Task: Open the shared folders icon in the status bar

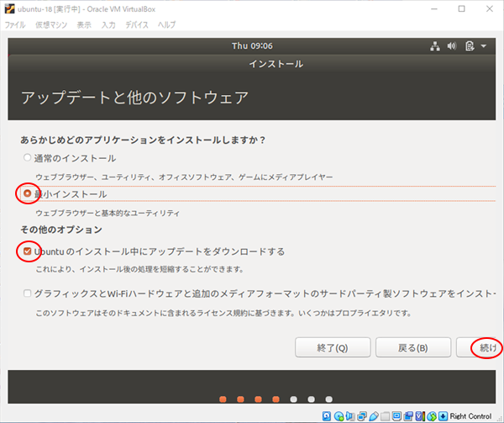Action: pos(385,416)
